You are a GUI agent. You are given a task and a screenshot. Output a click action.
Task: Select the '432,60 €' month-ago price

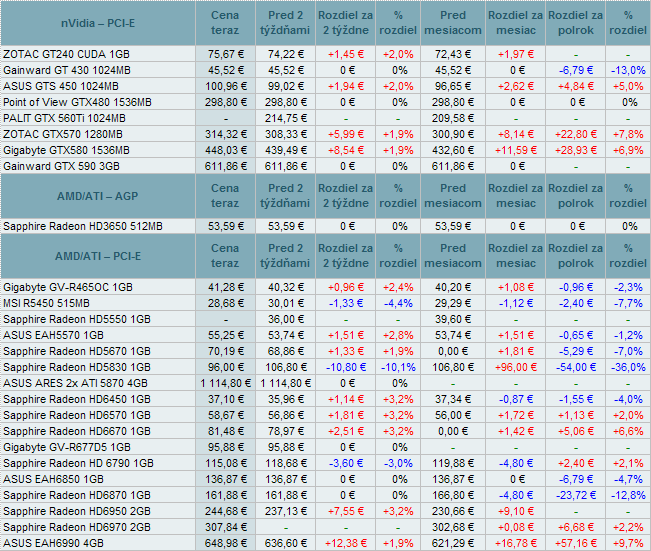tap(453, 150)
